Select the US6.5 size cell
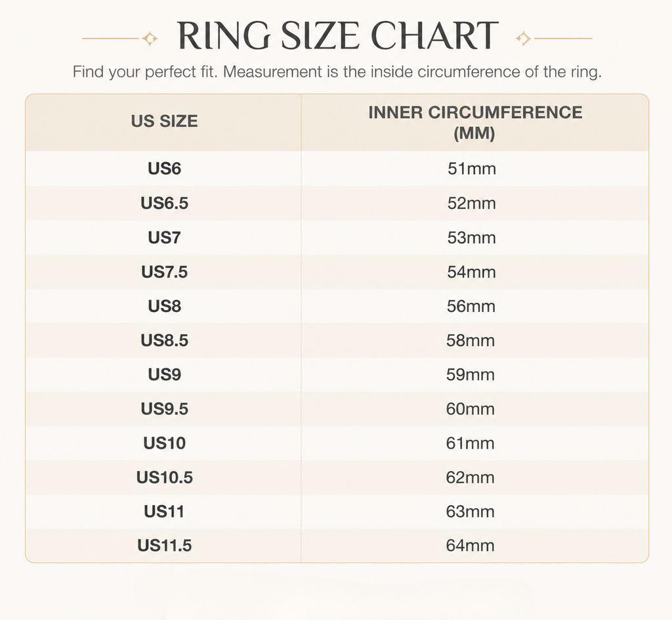The height and width of the screenshot is (620, 672). (165, 203)
